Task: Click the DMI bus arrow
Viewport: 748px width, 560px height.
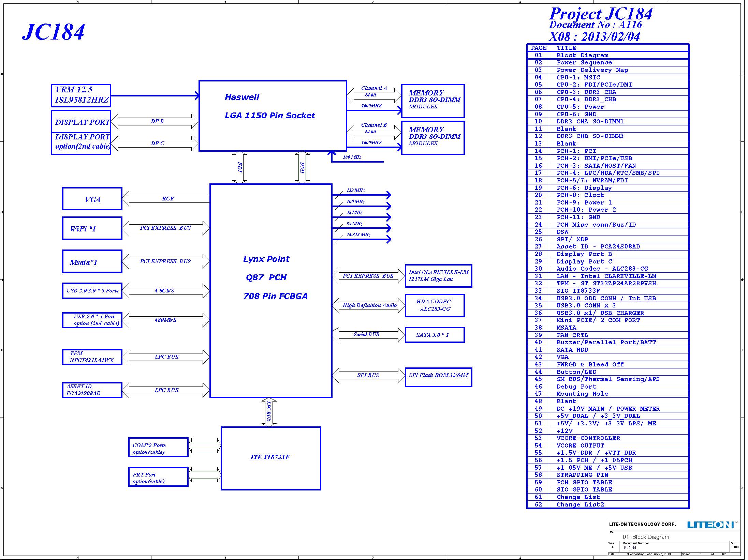Action: click(302, 167)
